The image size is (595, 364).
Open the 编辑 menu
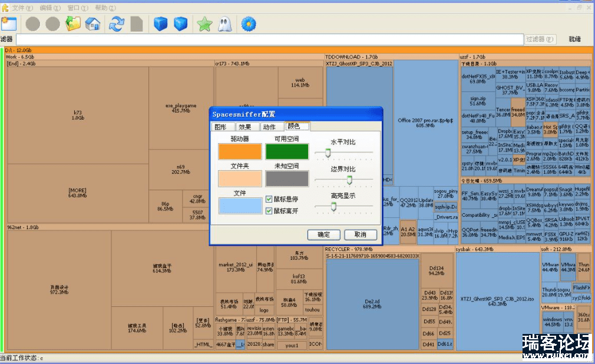pyautogui.click(x=49, y=8)
